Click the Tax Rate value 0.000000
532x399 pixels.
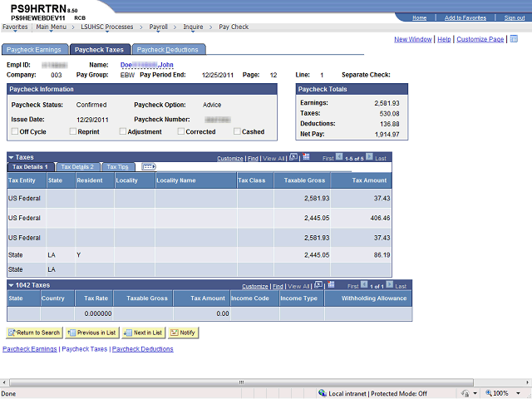98,313
